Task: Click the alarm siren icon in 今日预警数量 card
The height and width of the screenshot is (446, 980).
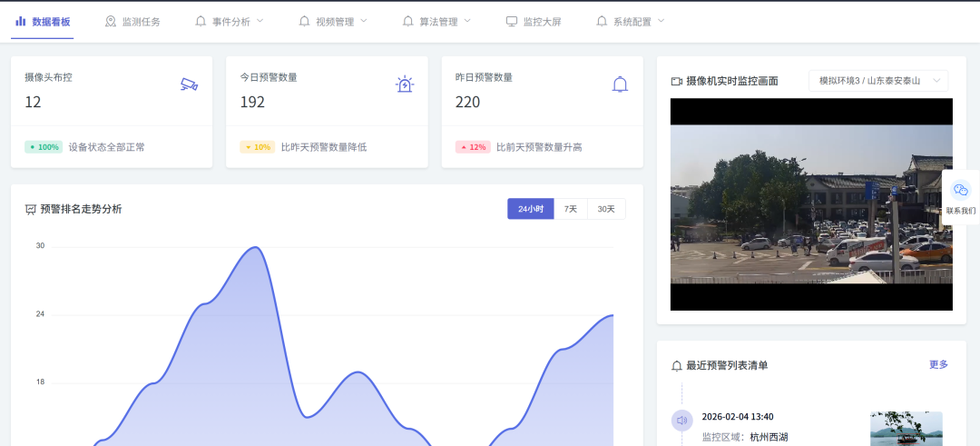Action: tap(405, 84)
